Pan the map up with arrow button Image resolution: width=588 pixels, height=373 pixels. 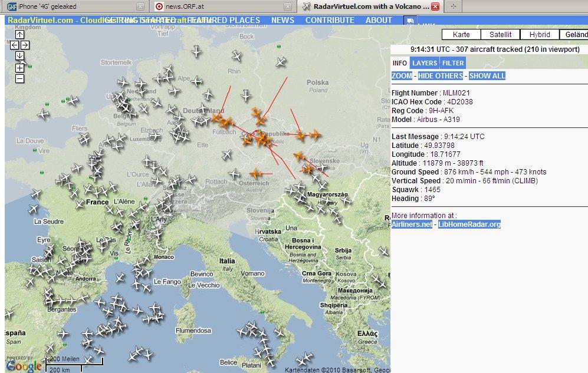click(19, 35)
